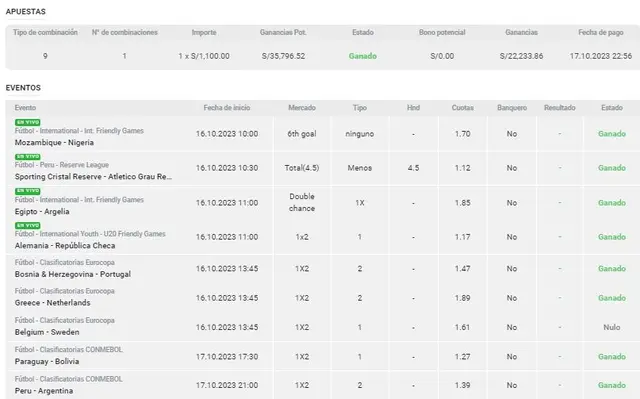Click the EN VIVO badge above Sporting Cristal Reserve
640x399 pixels.
click(27, 157)
